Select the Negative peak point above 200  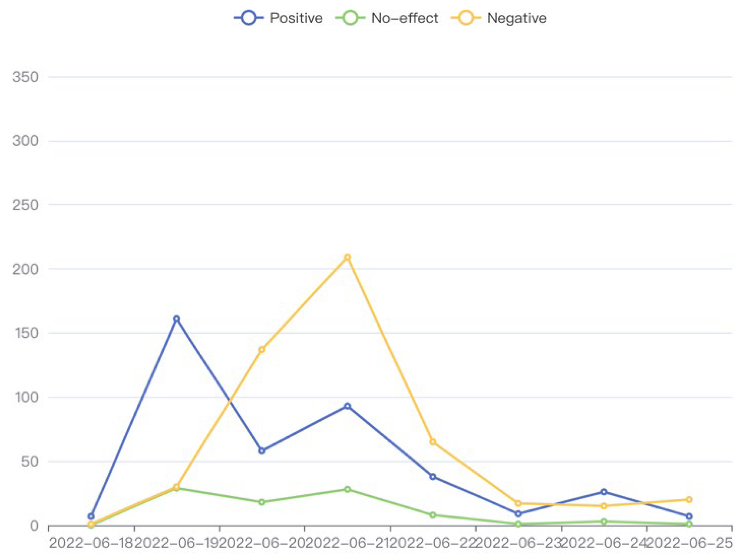tap(347, 257)
